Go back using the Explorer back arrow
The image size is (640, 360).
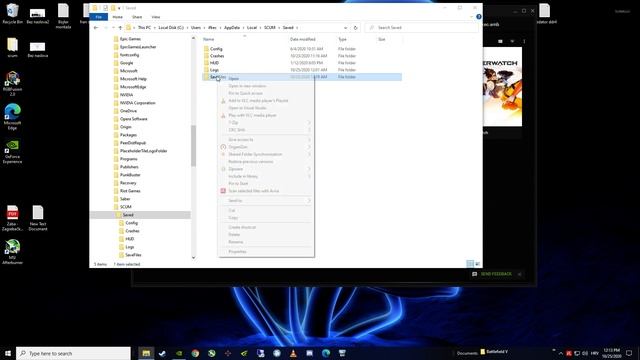(x=96, y=27)
